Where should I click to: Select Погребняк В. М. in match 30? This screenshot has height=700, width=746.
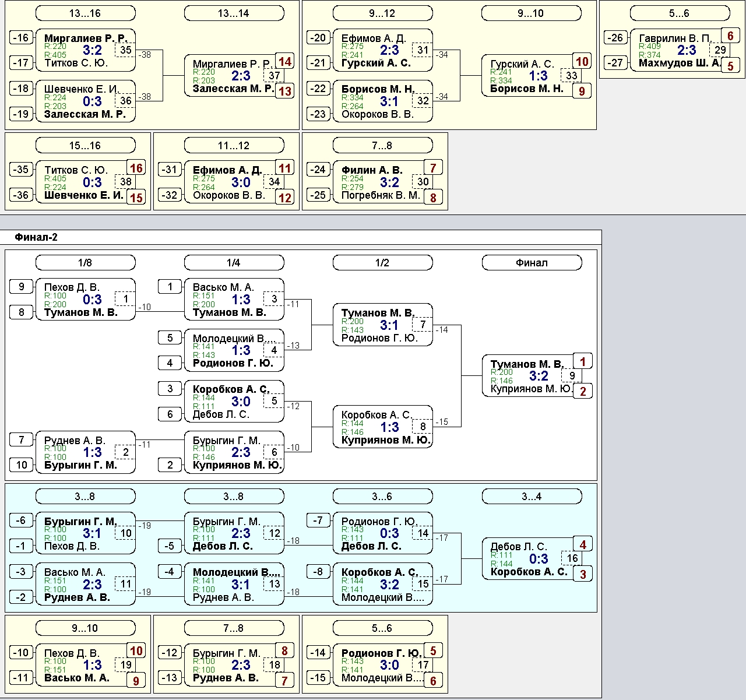[381, 195]
